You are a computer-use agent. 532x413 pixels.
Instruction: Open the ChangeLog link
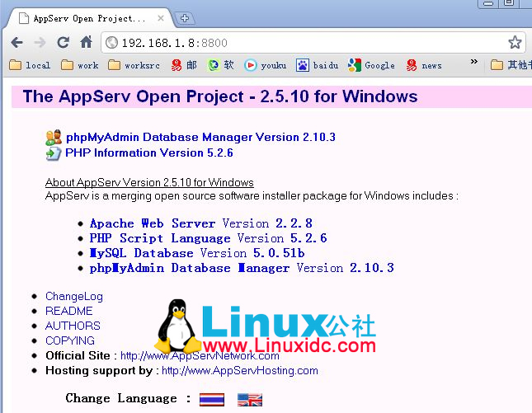74,297
